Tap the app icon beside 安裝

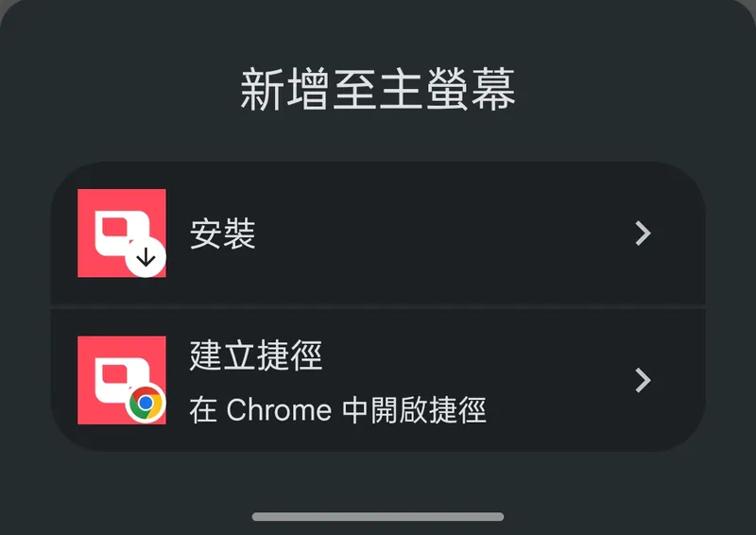coord(122,233)
